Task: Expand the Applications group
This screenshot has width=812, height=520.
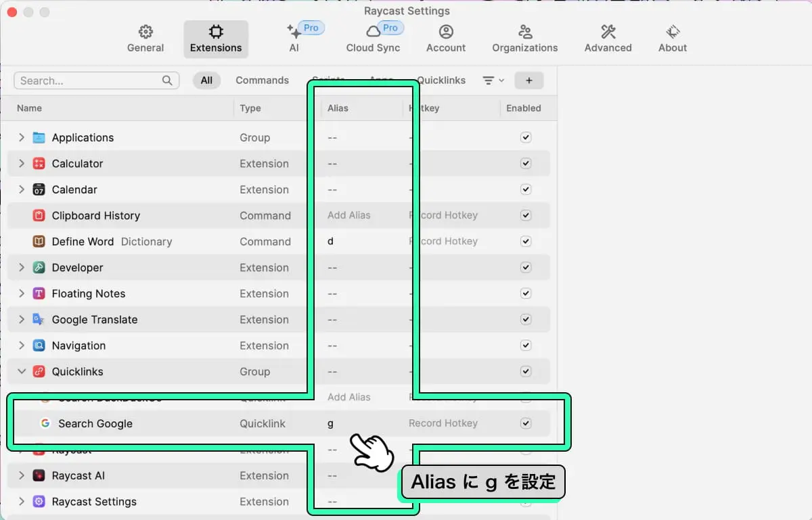Action: [22, 137]
